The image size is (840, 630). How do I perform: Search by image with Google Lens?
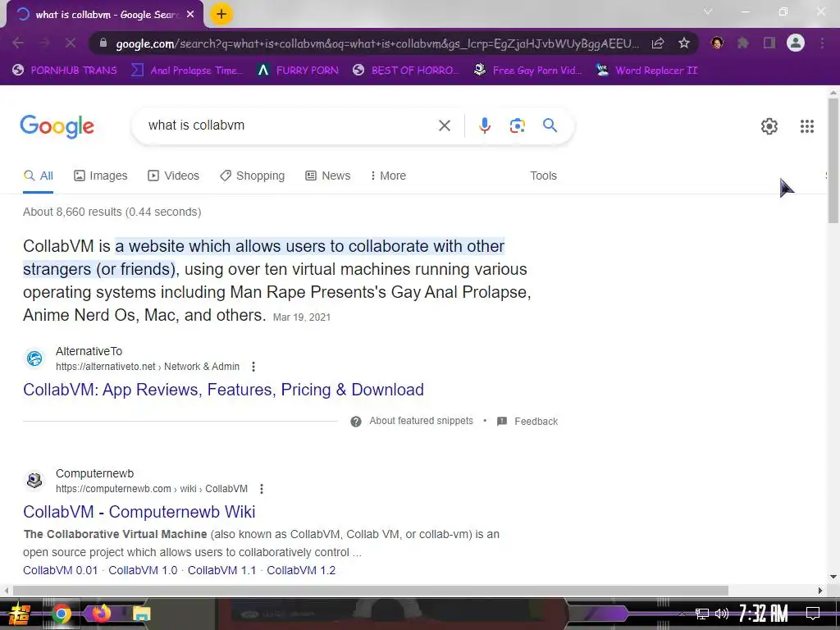(x=517, y=126)
